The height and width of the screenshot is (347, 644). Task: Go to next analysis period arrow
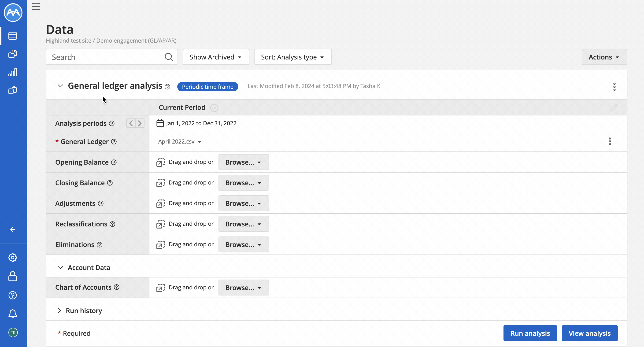coord(140,123)
